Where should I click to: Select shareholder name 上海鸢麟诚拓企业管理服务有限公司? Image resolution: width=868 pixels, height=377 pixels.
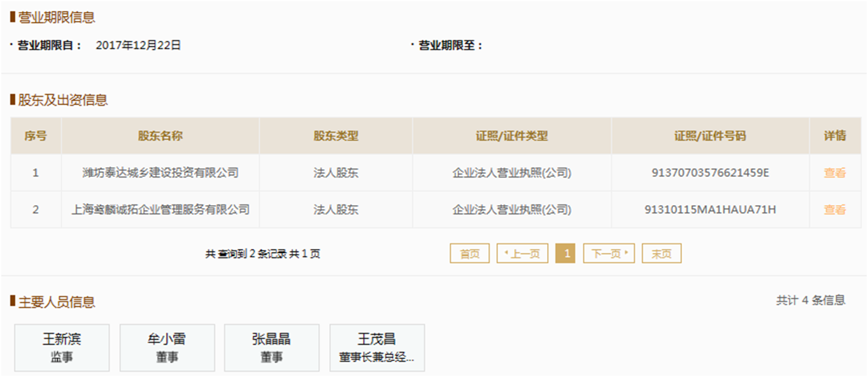point(160,210)
